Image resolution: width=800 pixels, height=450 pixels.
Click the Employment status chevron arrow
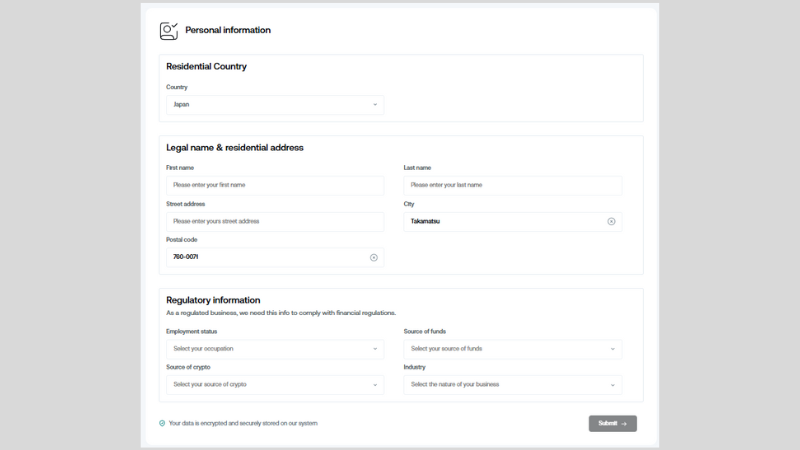pyautogui.click(x=375, y=349)
